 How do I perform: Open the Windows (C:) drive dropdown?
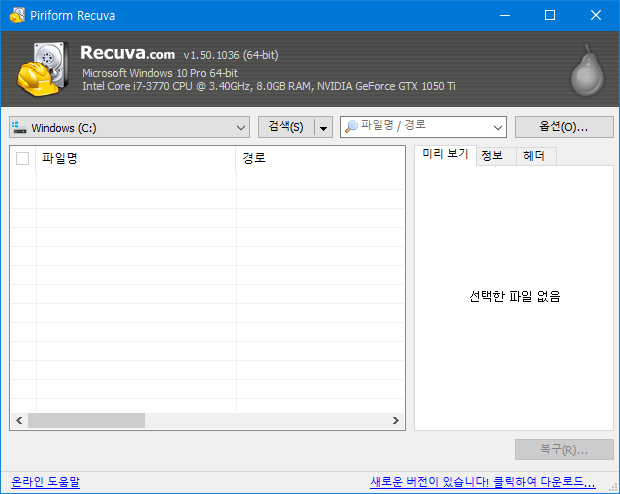[129, 127]
